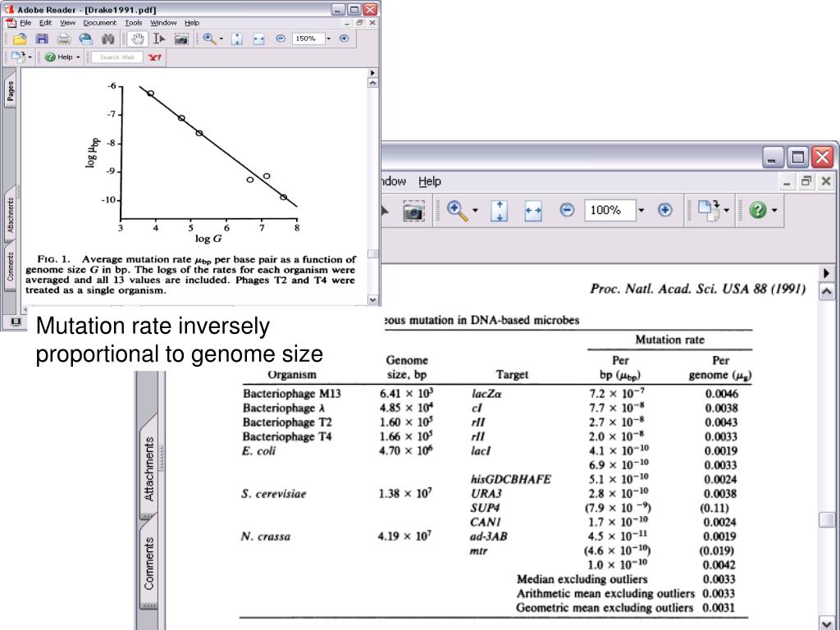
Task: Launch Yahoo search with Y! icon
Action: click(155, 57)
